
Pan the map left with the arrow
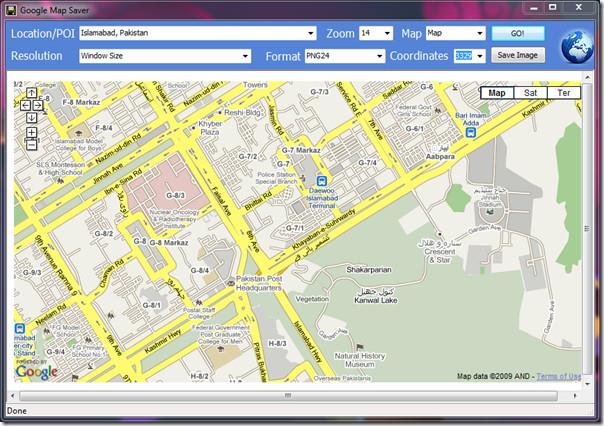[x=25, y=105]
